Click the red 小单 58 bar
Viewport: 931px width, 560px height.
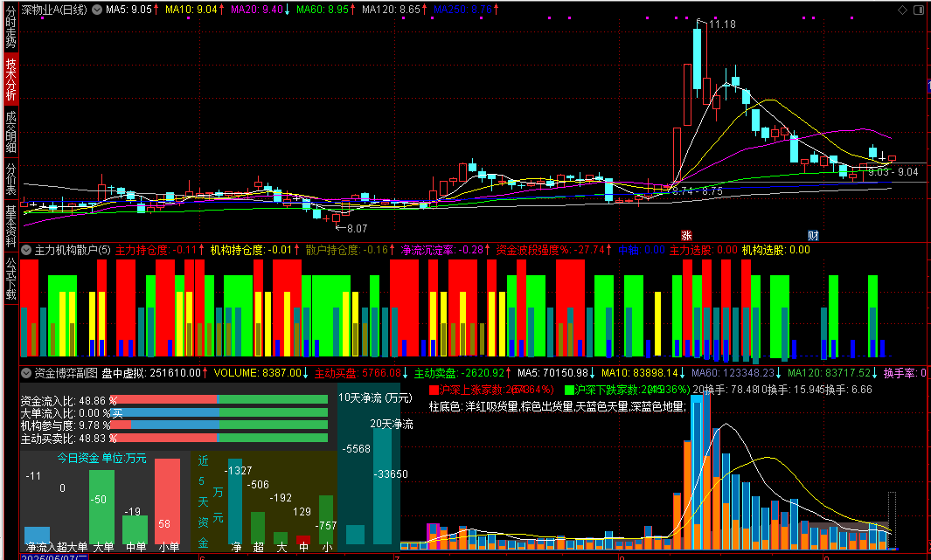pos(168,501)
